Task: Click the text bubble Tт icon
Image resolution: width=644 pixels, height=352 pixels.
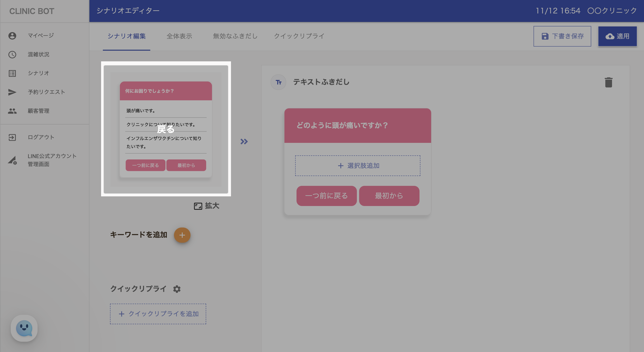Action: click(278, 82)
